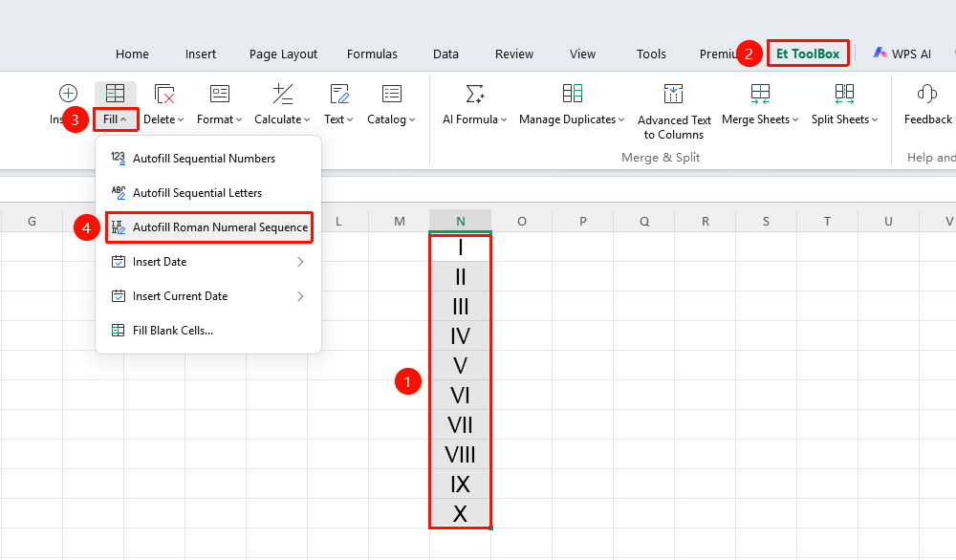Click the Delete icon in ribbon
The image size is (956, 560).
(164, 94)
